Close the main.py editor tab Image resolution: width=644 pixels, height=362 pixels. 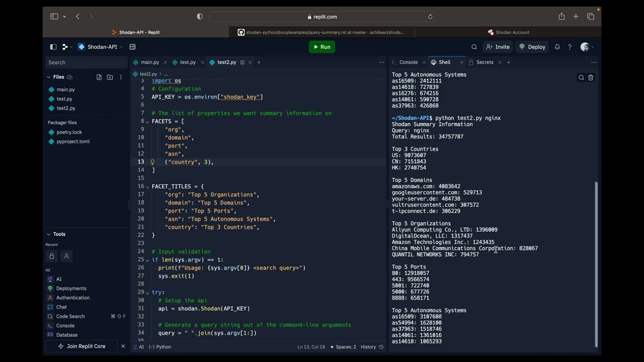click(165, 62)
